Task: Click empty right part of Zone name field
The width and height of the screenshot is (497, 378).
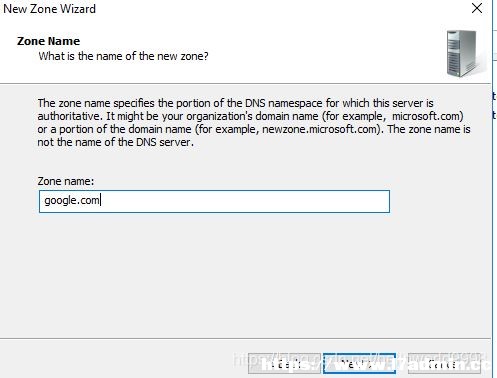Action: (x=267, y=201)
